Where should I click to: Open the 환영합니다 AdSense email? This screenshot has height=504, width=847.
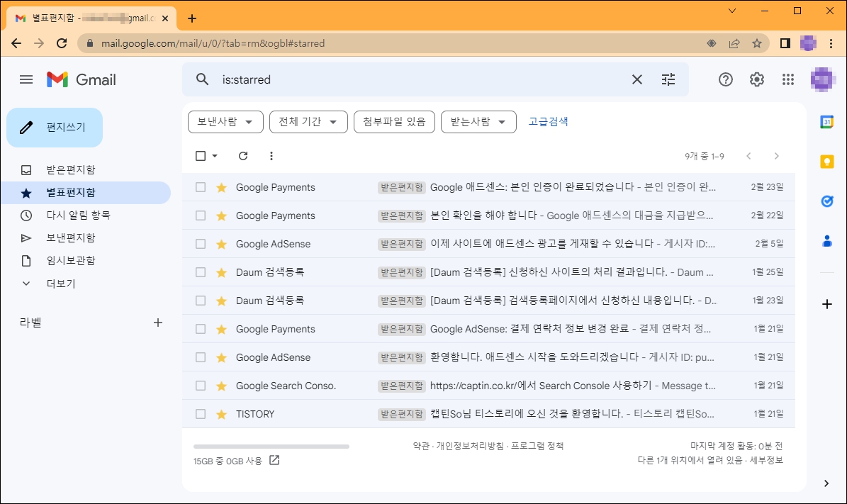tap(488, 357)
